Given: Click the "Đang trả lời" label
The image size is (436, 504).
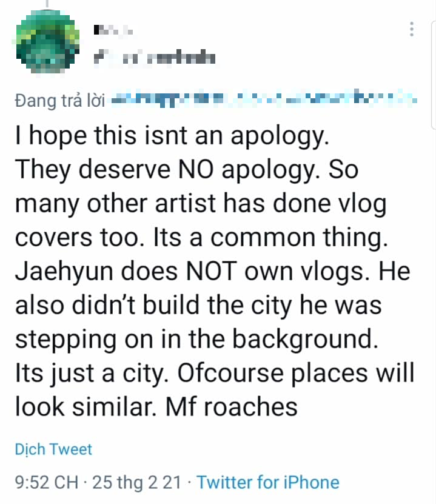Looking at the screenshot, I should coord(61,100).
